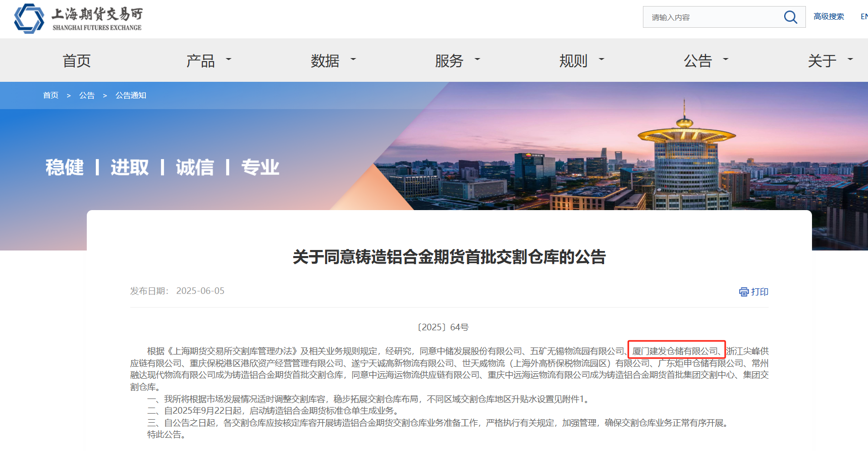
Task: Click the document number 〔2025〕64号
Action: 443,327
